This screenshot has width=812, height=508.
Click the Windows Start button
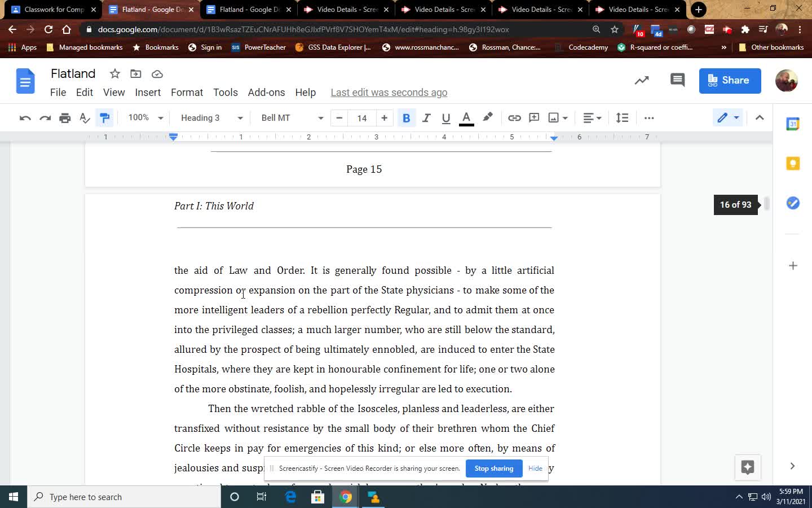click(14, 497)
